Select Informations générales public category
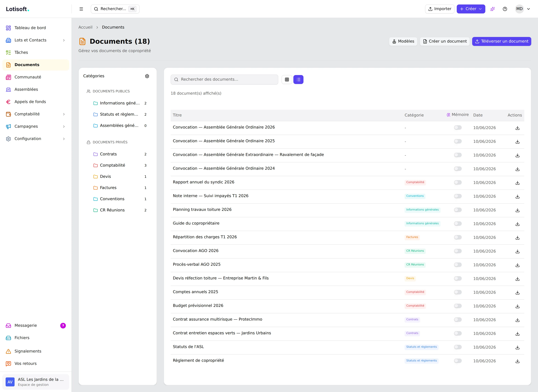Screen dimensions: 538x392 click(120, 103)
